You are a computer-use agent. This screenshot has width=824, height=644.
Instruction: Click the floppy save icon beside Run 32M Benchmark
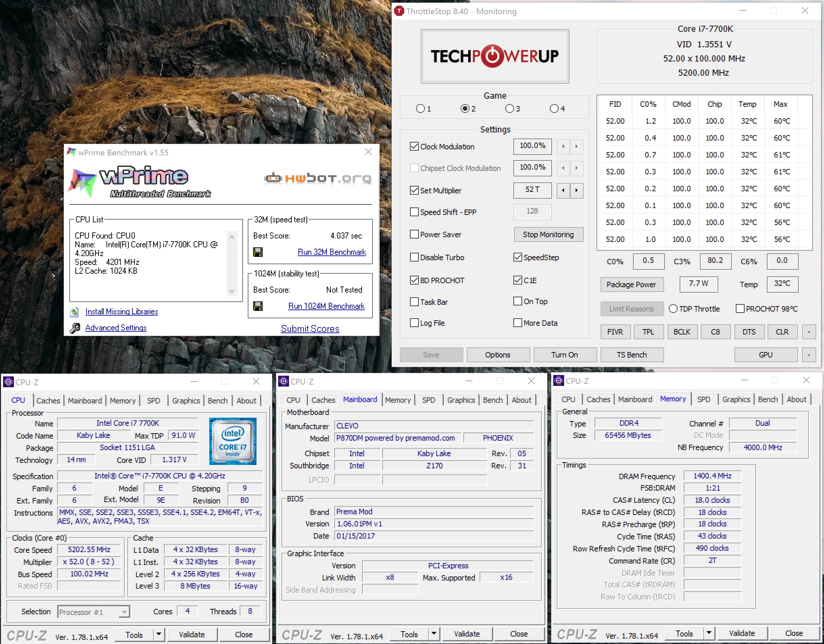click(258, 252)
